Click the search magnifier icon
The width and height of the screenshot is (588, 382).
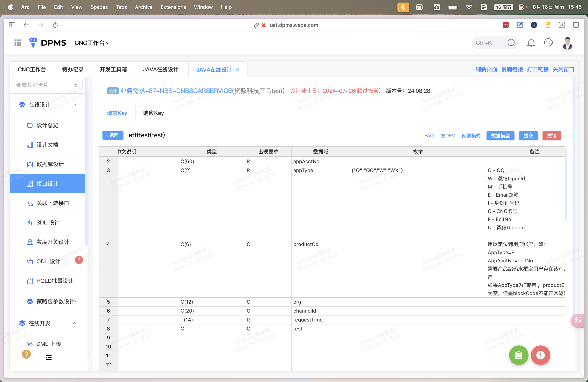pos(511,43)
